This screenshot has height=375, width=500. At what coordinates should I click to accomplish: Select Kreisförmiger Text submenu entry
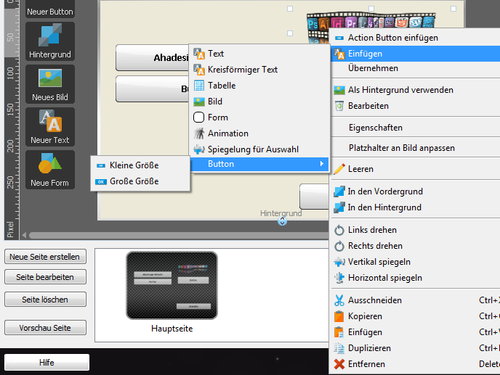[x=259, y=70]
